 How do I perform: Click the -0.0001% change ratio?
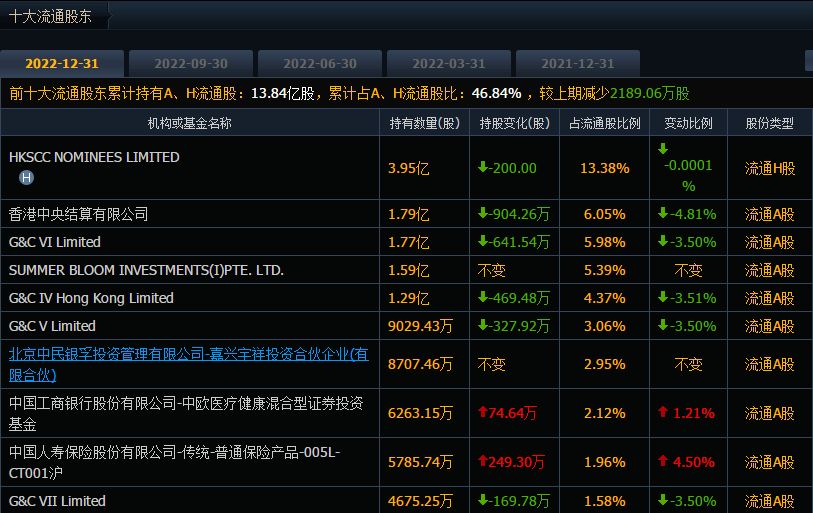tap(688, 168)
